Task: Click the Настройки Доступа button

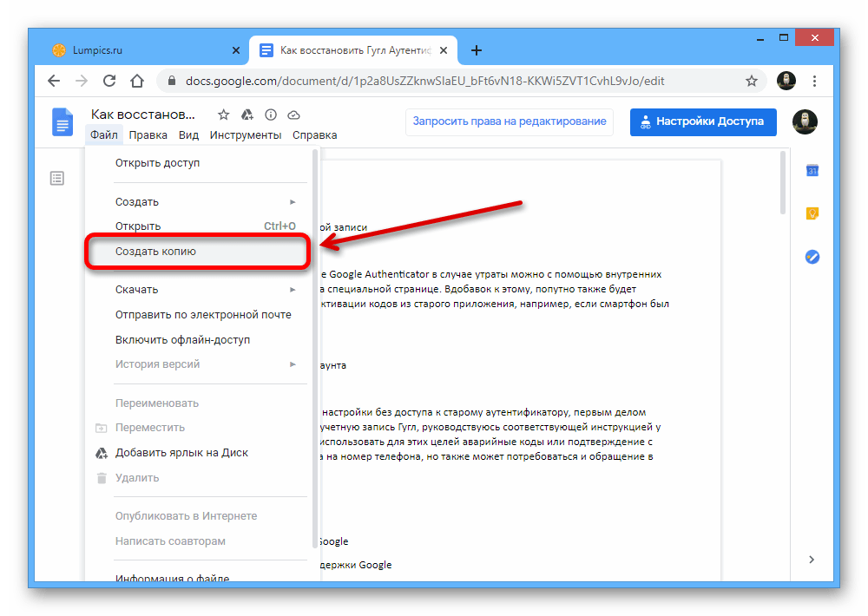Action: [703, 121]
